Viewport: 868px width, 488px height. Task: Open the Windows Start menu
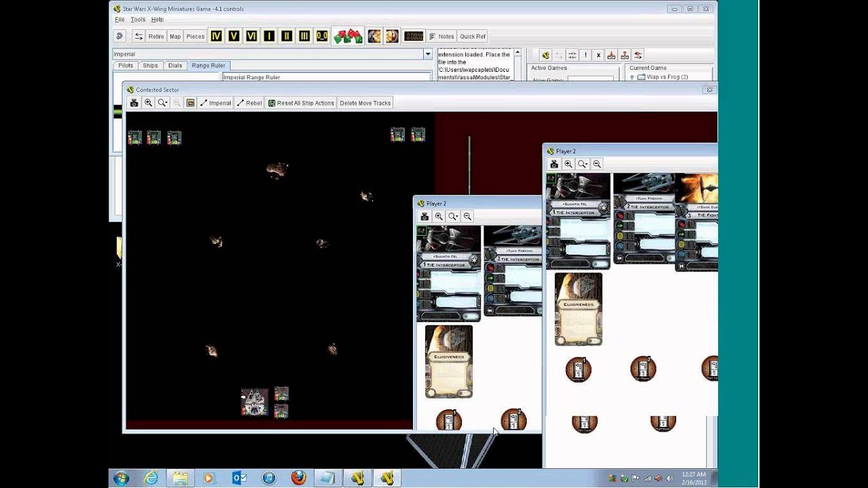pyautogui.click(x=121, y=478)
